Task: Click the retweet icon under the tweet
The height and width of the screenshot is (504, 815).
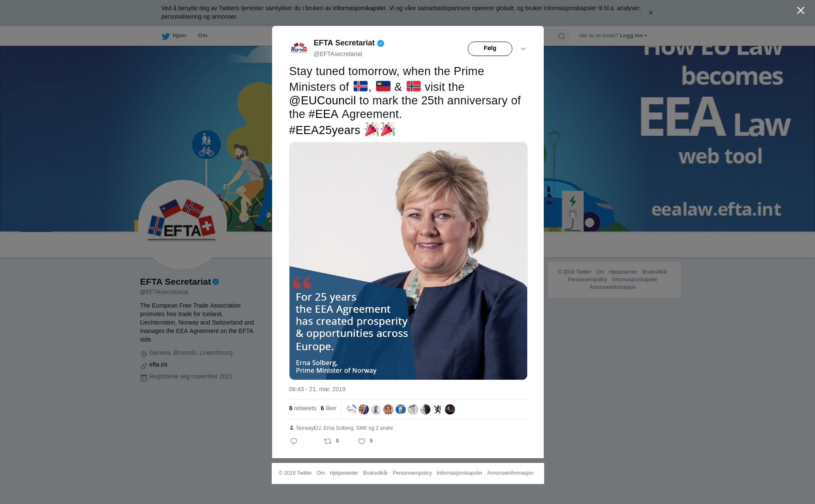Action: [x=328, y=441]
